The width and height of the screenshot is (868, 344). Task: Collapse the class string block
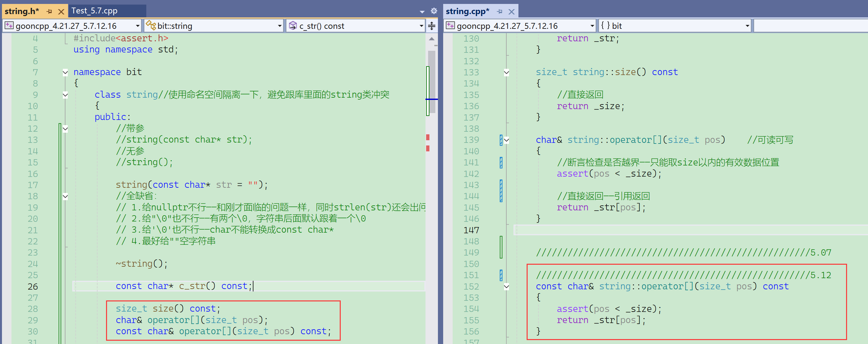[x=65, y=95]
